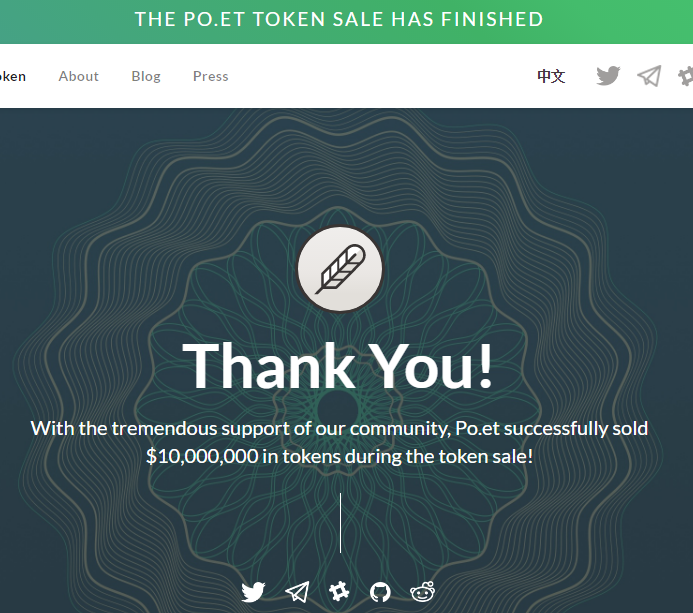Image resolution: width=693 pixels, height=613 pixels.
Task: Click the partially visible Slack icon in the header
Action: point(685,76)
